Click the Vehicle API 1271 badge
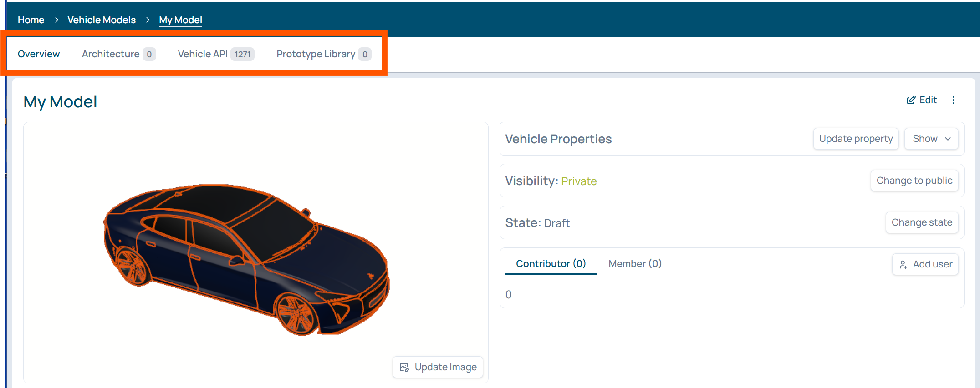The image size is (980, 388). [x=242, y=55]
